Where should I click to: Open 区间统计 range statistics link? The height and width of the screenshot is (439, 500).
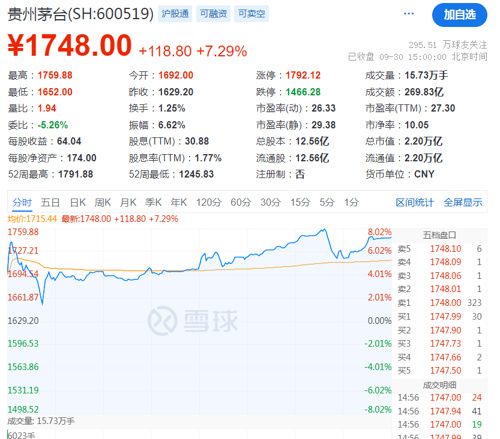coord(414,202)
